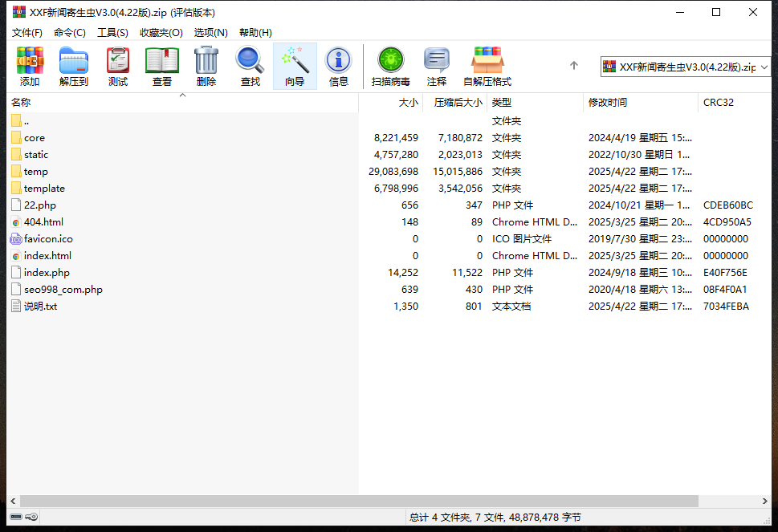Open the 文件(F) menu
This screenshot has width=778, height=532.
27,33
